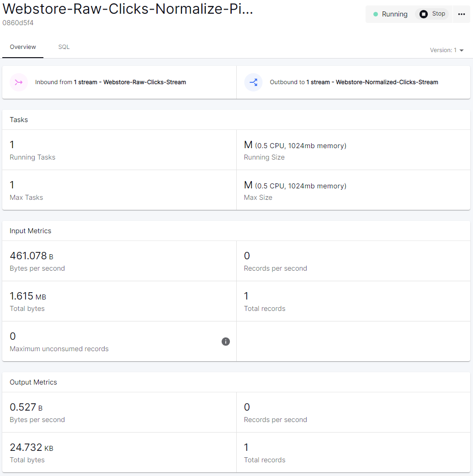Image resolution: width=473 pixels, height=476 pixels.
Task: Open the Webstore-Normalized-Clicks-Stream outbound link
Action: pyautogui.click(x=387, y=82)
